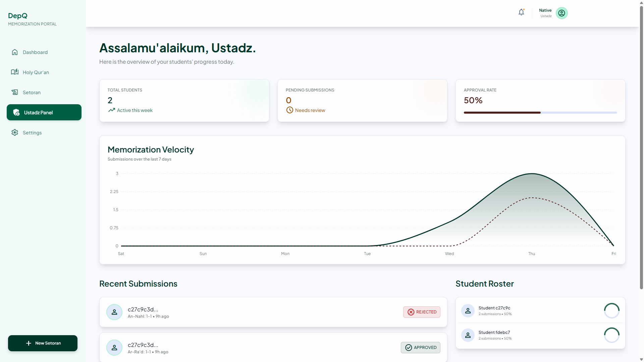
Task: Click the Student fdebc7 name
Action: click(x=494, y=333)
